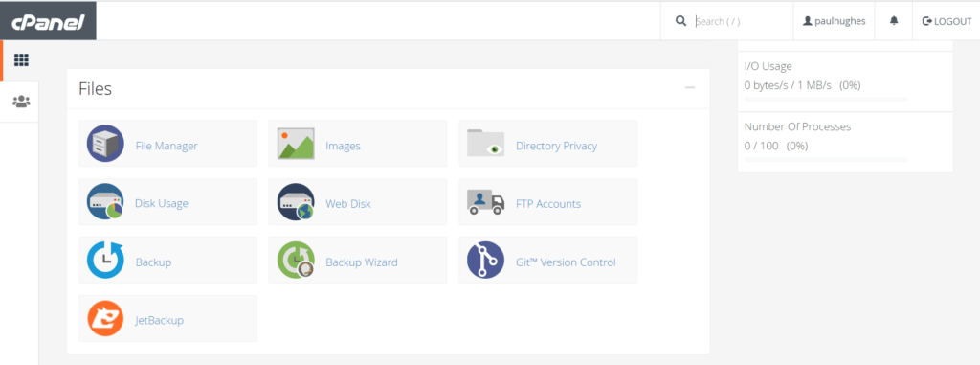This screenshot has height=365, width=980.
Task: Open the JetBackup orange icon
Action: click(105, 318)
